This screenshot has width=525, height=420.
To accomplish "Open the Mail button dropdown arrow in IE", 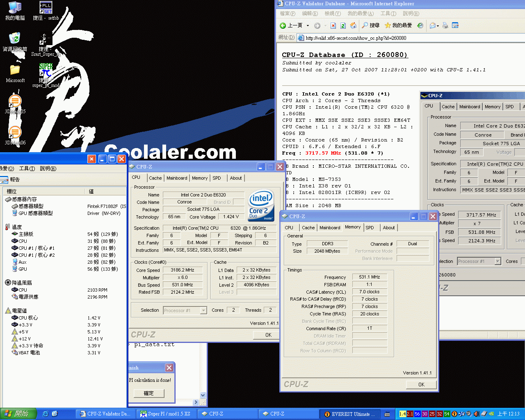I will tap(438, 25).
